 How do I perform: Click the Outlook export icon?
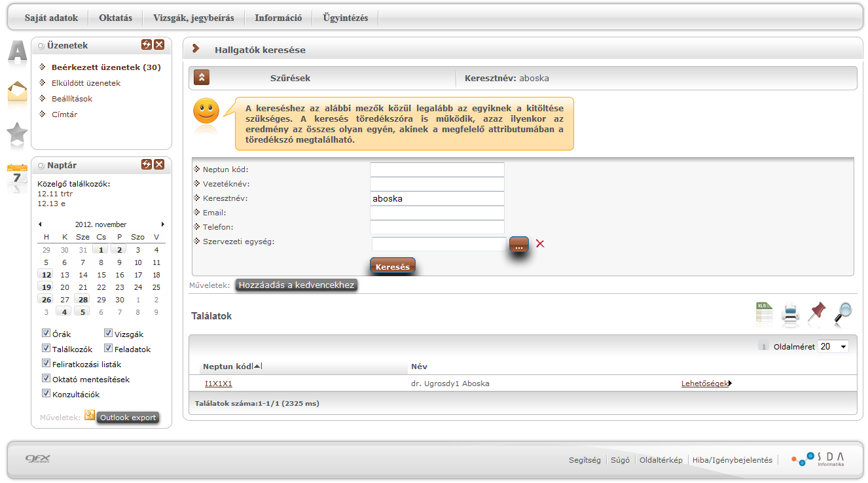[90, 416]
